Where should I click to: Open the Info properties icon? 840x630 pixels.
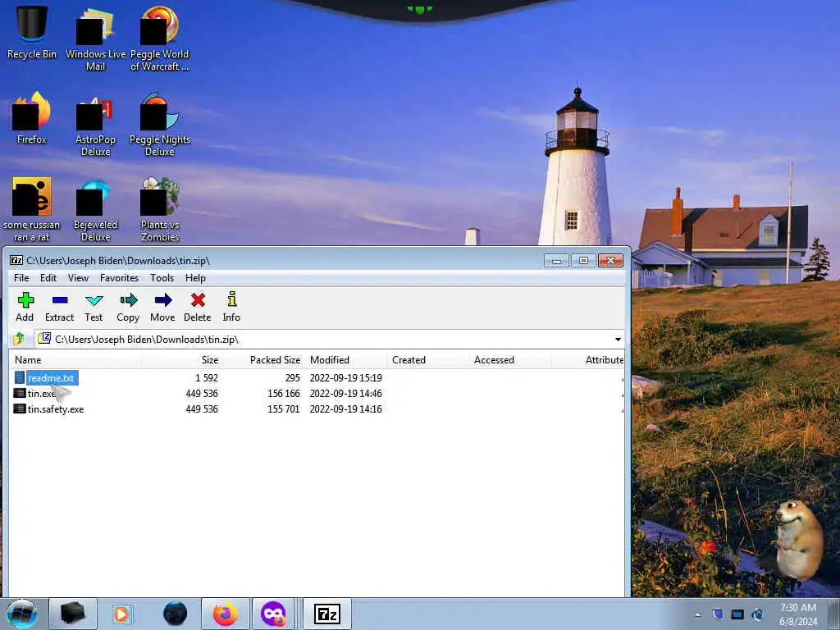pyautogui.click(x=231, y=307)
